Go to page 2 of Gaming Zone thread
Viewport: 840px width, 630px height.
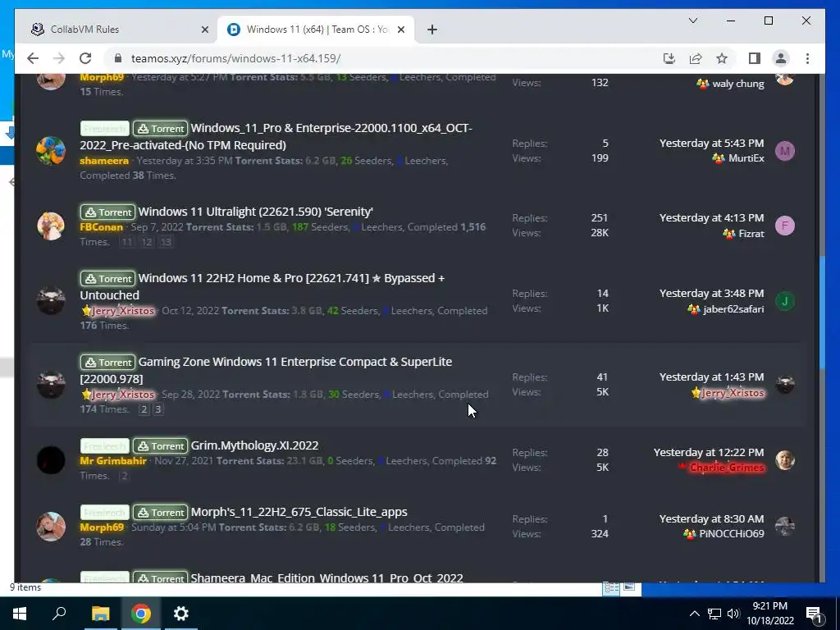(x=144, y=409)
